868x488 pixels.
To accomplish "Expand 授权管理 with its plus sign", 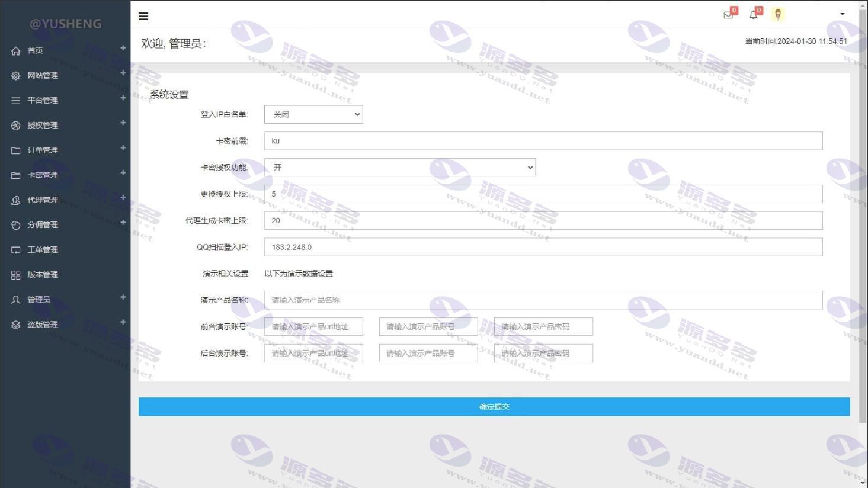I will [123, 123].
